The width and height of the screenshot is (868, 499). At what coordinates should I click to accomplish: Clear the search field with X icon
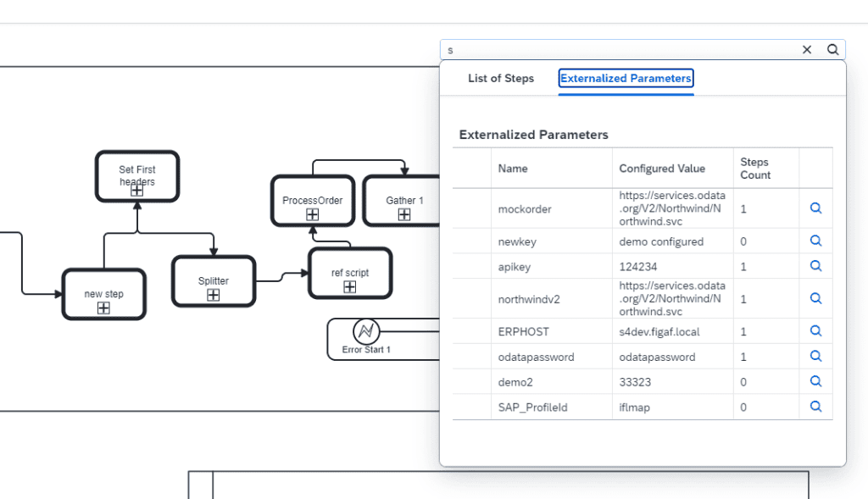click(807, 50)
